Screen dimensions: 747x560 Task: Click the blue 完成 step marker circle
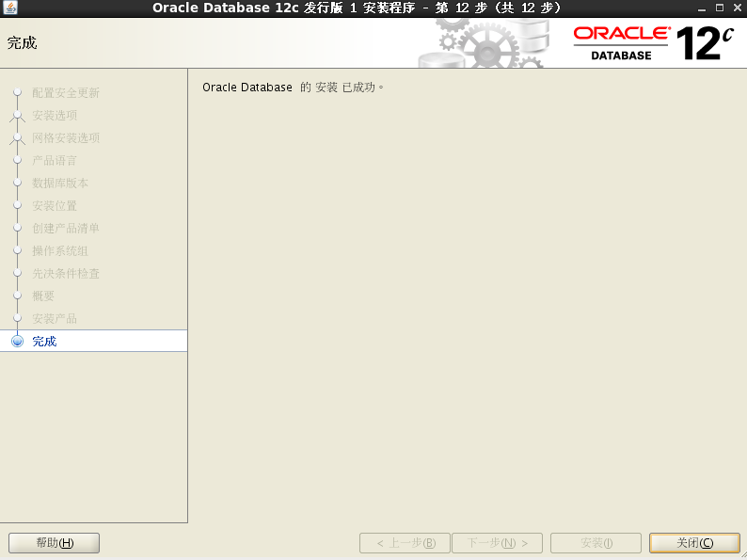[x=18, y=342]
